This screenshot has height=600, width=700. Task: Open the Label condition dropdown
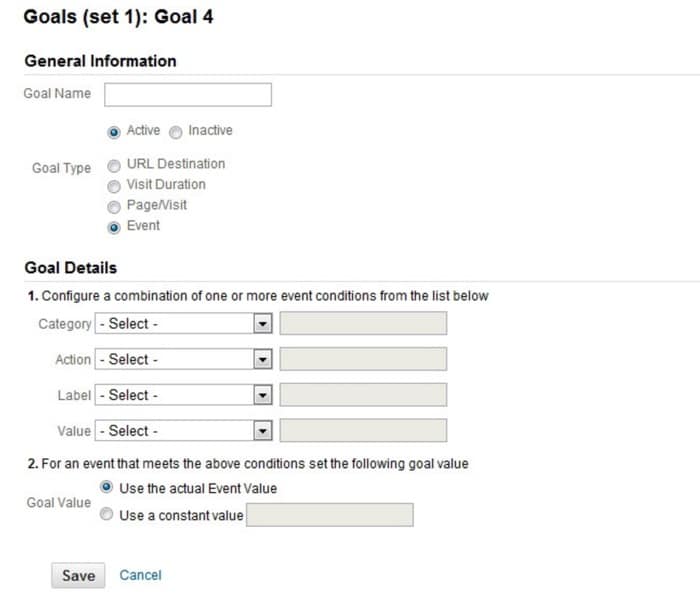[184, 396]
